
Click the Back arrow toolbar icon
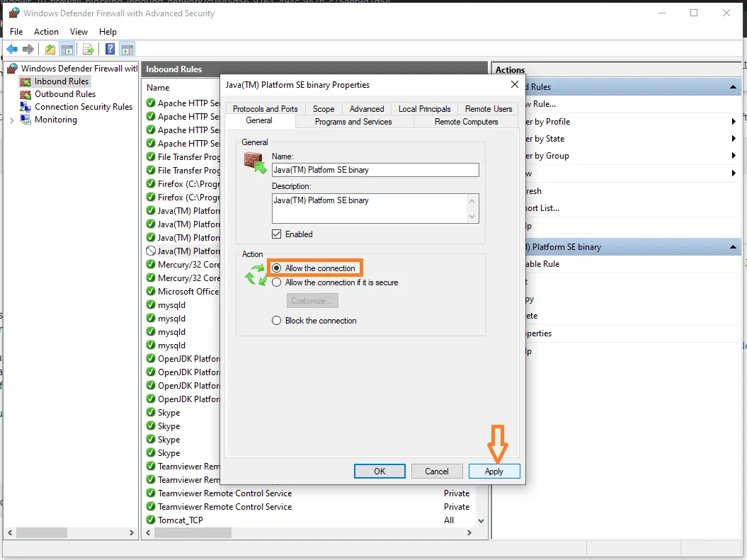pyautogui.click(x=12, y=49)
